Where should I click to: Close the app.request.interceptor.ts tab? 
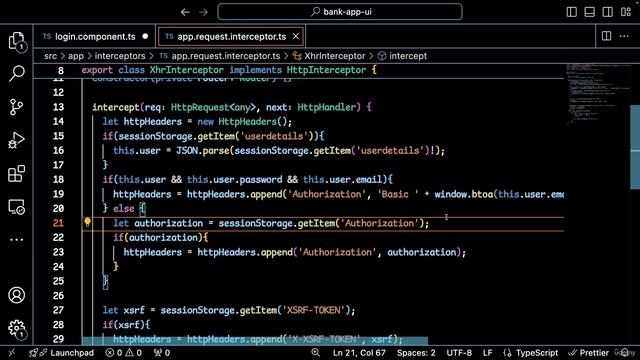click(296, 36)
